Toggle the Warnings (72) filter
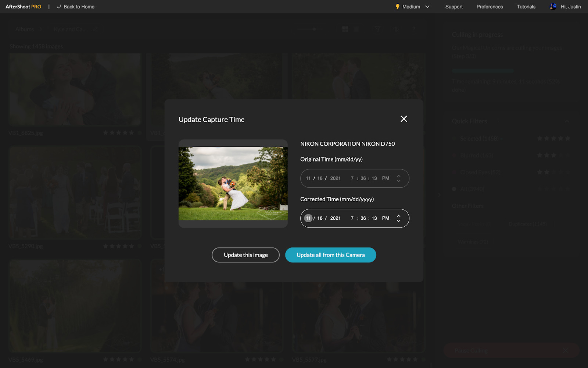The height and width of the screenshot is (368, 588). [473, 242]
